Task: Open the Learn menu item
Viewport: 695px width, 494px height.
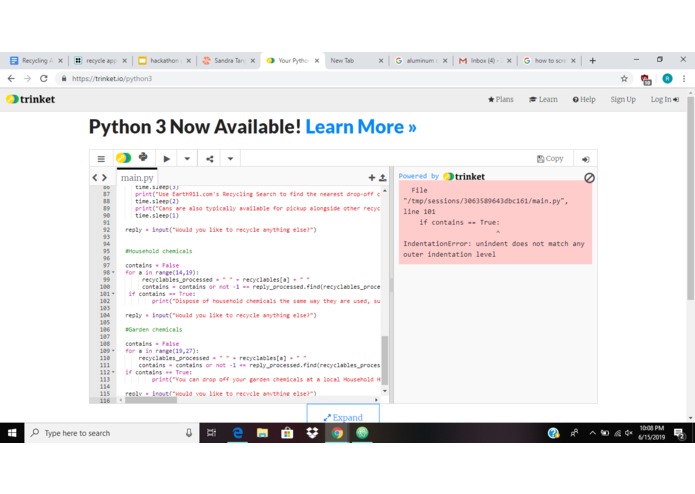Action: (543, 99)
